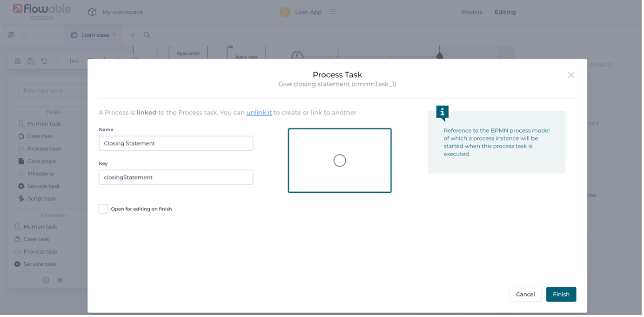Click the plus icon to open another model
Viewport: 644px width, 317px height.
pos(133,35)
